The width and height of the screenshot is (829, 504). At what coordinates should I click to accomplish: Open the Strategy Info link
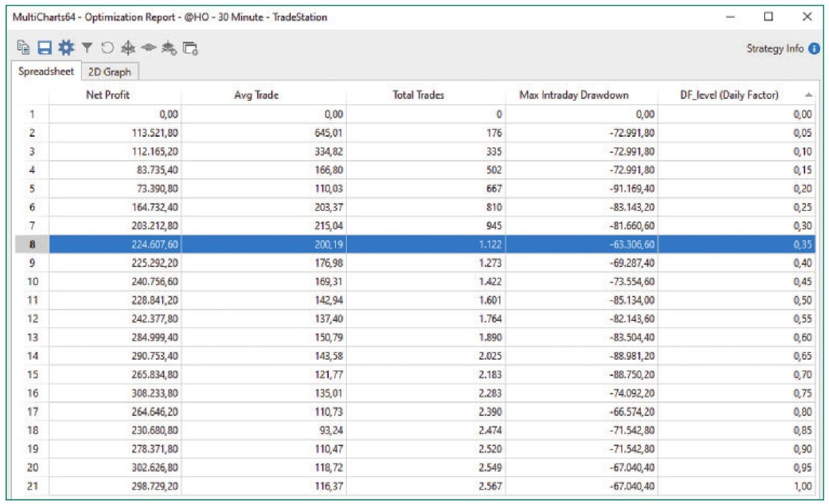pyautogui.click(x=775, y=48)
